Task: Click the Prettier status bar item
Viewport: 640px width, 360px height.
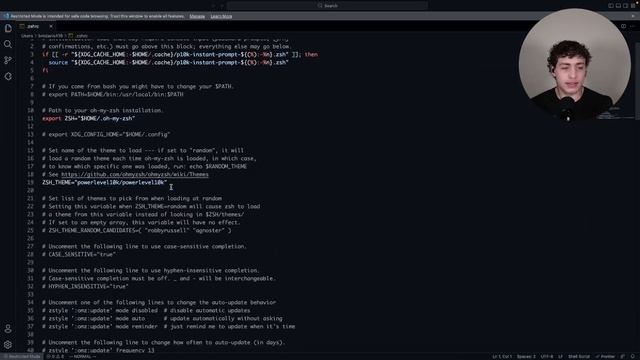Action: [x=605, y=357]
